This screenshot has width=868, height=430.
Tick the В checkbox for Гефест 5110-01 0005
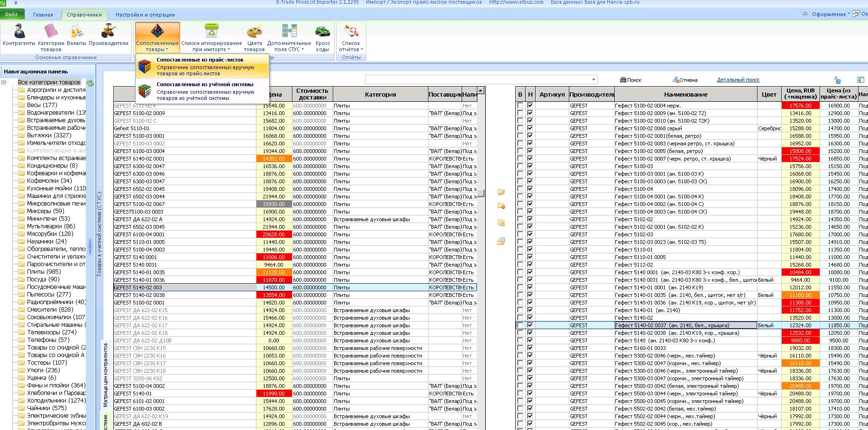[521, 257]
